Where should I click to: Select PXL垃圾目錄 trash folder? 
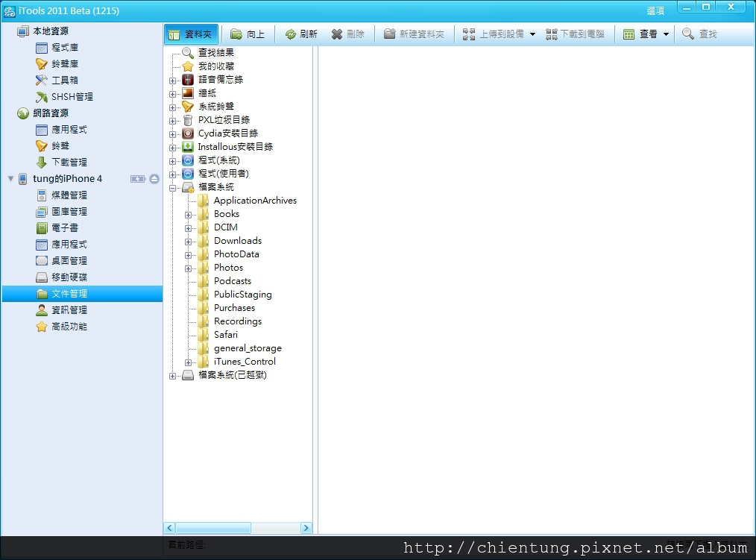coord(224,119)
